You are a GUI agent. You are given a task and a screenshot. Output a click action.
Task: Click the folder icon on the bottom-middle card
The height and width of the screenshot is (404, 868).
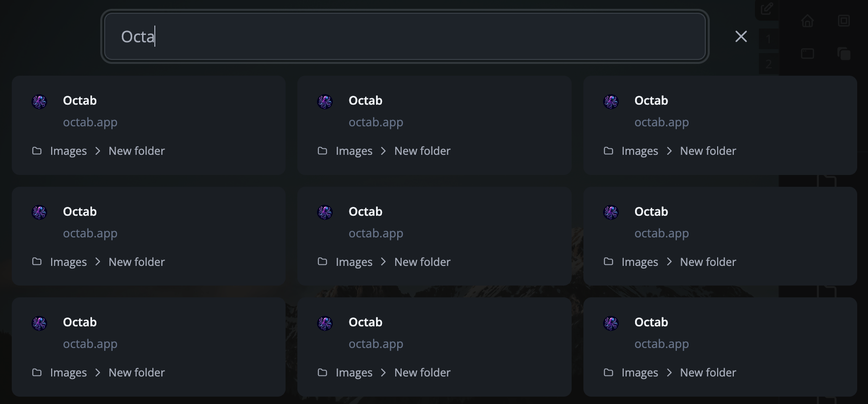click(x=322, y=373)
